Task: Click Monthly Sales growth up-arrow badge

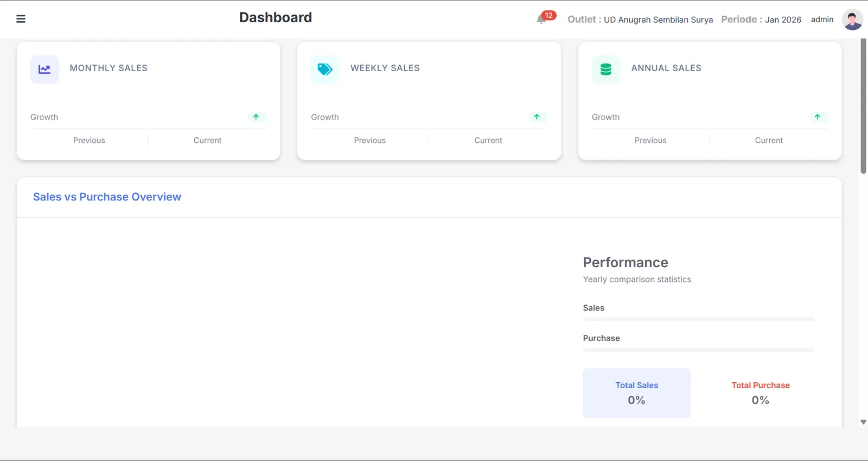Action: (x=256, y=117)
